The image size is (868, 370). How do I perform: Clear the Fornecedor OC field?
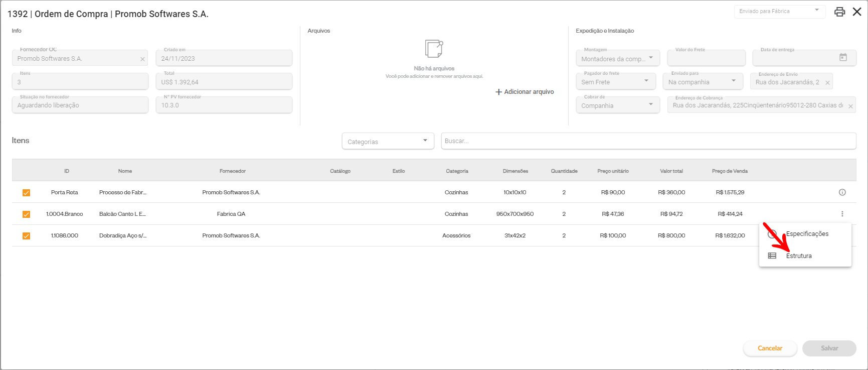(x=142, y=59)
